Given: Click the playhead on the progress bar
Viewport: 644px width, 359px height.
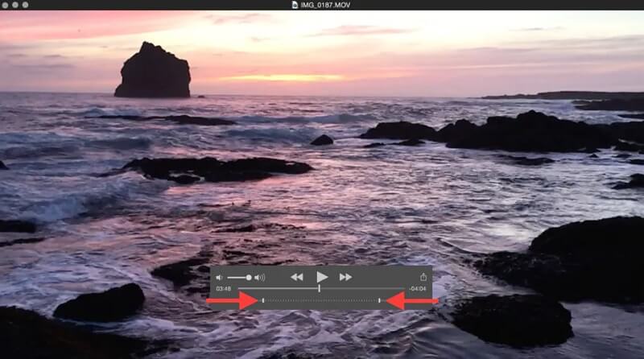Looking at the screenshot, I should pyautogui.click(x=319, y=289).
